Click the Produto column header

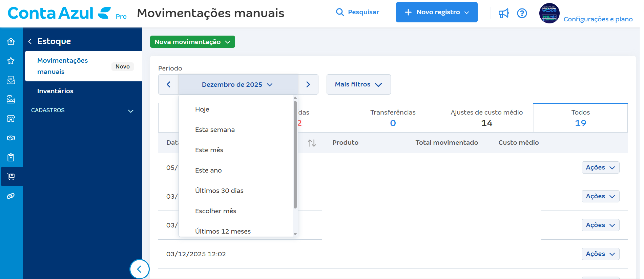[x=345, y=143]
